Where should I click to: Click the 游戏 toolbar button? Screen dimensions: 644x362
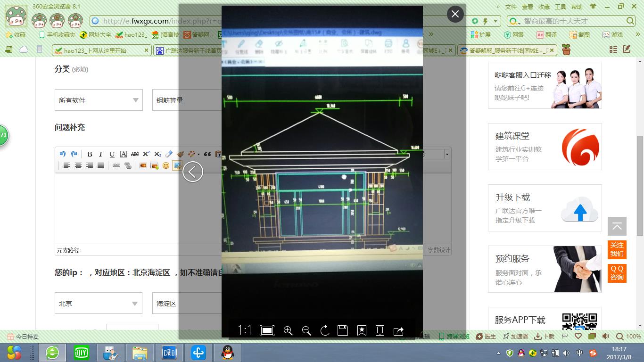click(x=613, y=35)
